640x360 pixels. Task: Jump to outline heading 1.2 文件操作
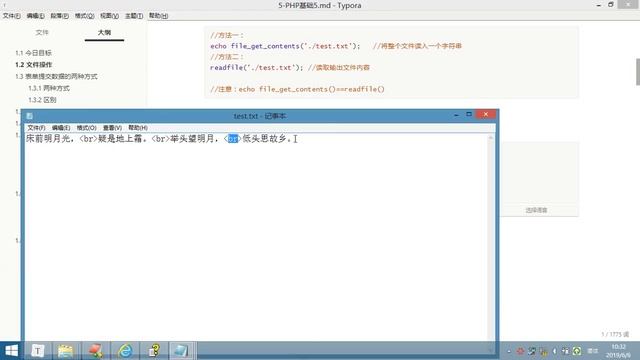pos(33,65)
